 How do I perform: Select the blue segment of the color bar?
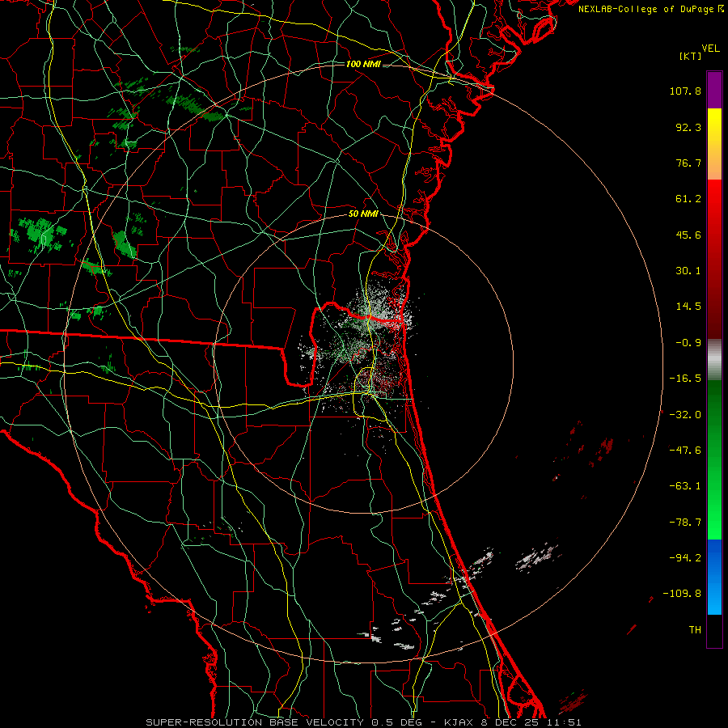(714, 577)
